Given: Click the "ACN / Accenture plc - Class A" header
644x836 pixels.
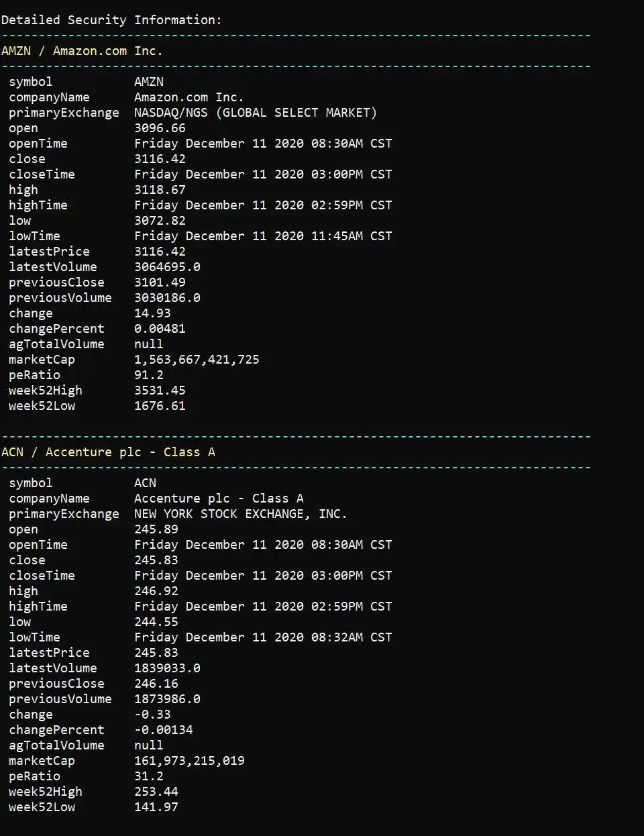Looking at the screenshot, I should (x=108, y=452).
